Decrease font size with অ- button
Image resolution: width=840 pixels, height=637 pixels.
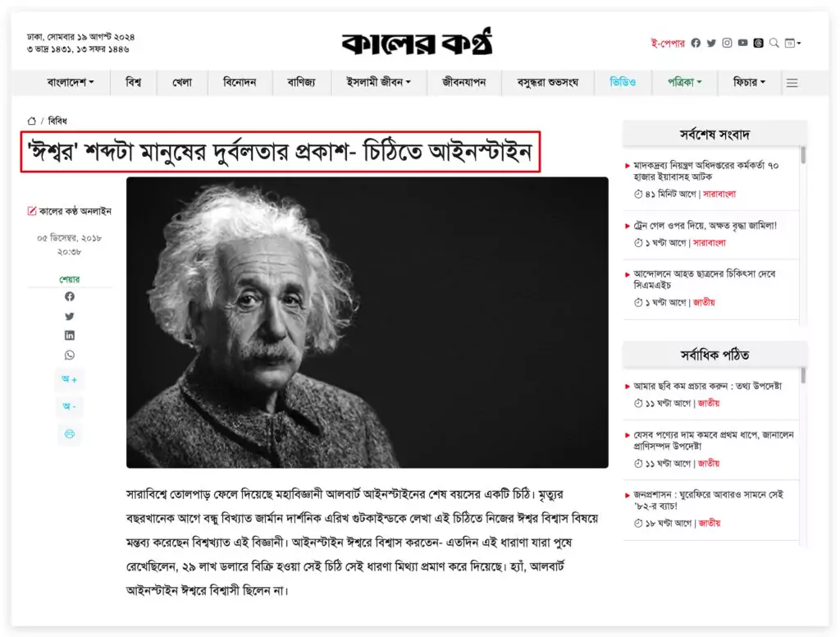coord(70,407)
